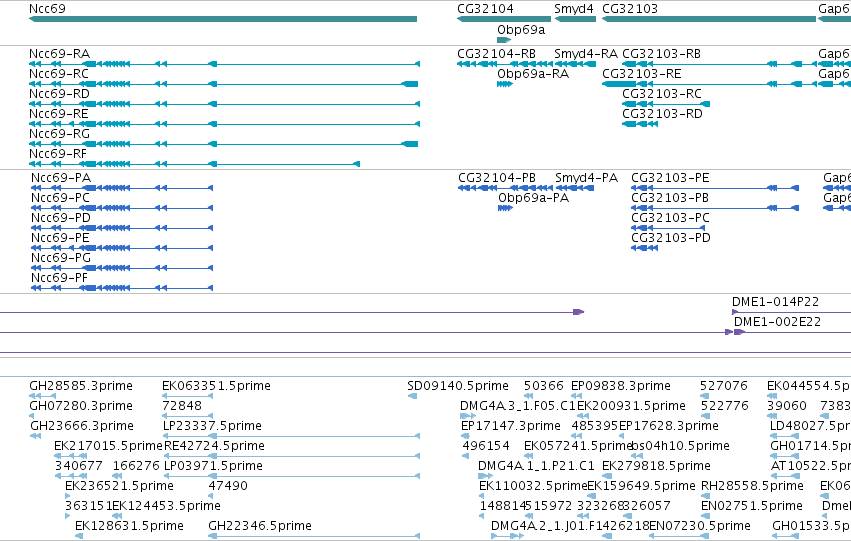851x541 pixels.
Task: Select EST GH22346.5prime
Action: pos(260,526)
